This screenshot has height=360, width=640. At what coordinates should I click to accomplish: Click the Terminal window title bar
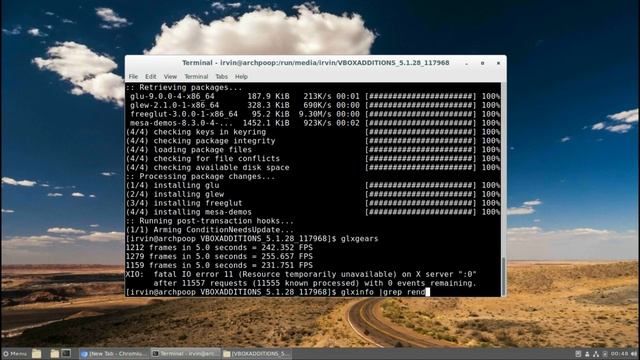(316, 63)
